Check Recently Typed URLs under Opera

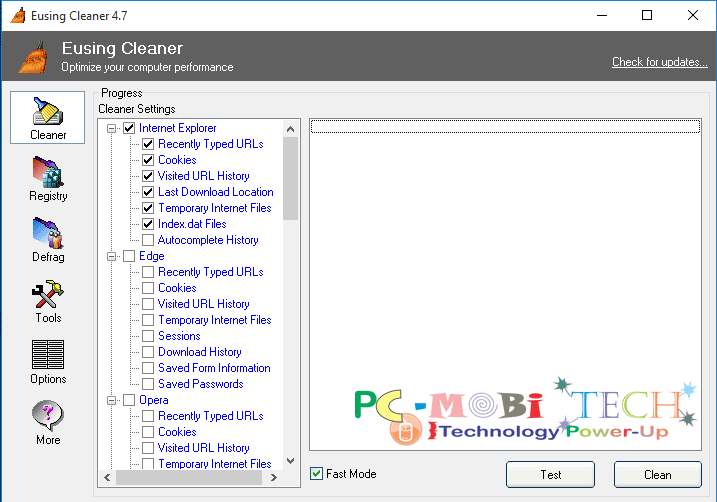[148, 416]
